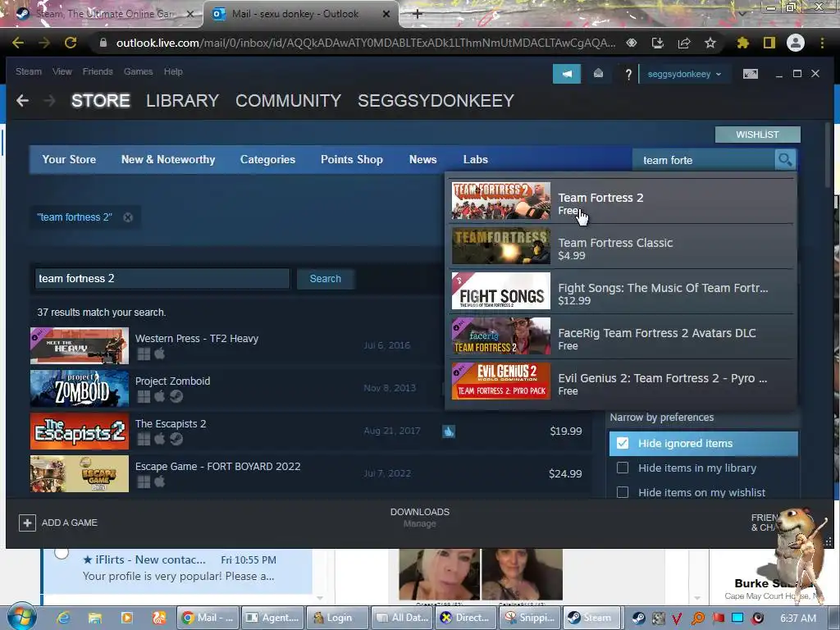Open a new Chrome tab
The image size is (840, 630).
click(418, 14)
